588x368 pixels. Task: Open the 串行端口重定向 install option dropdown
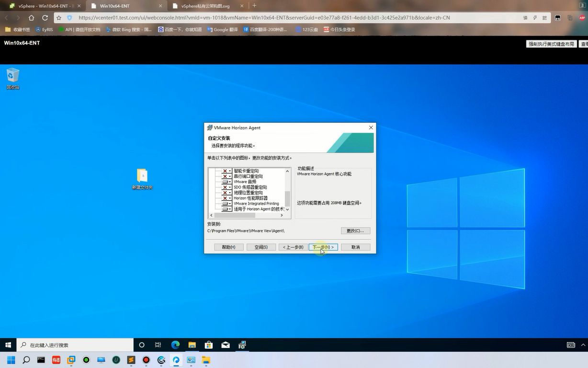coord(226,176)
